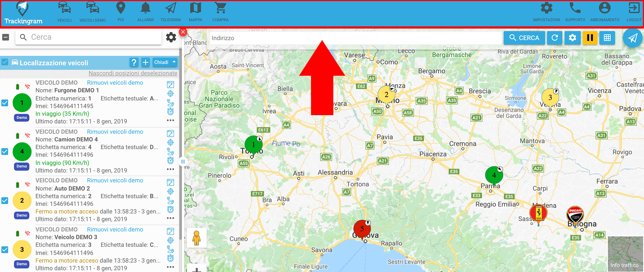Click Rimuovi veicoli demo for Furgone DEMO 1

coord(115,83)
